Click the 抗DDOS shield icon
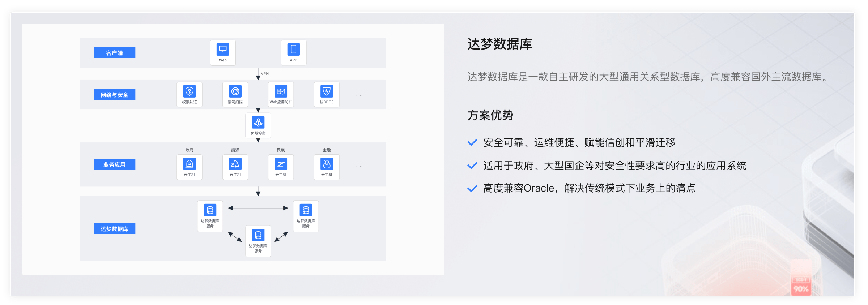This screenshot has width=868, height=305. pos(327,91)
